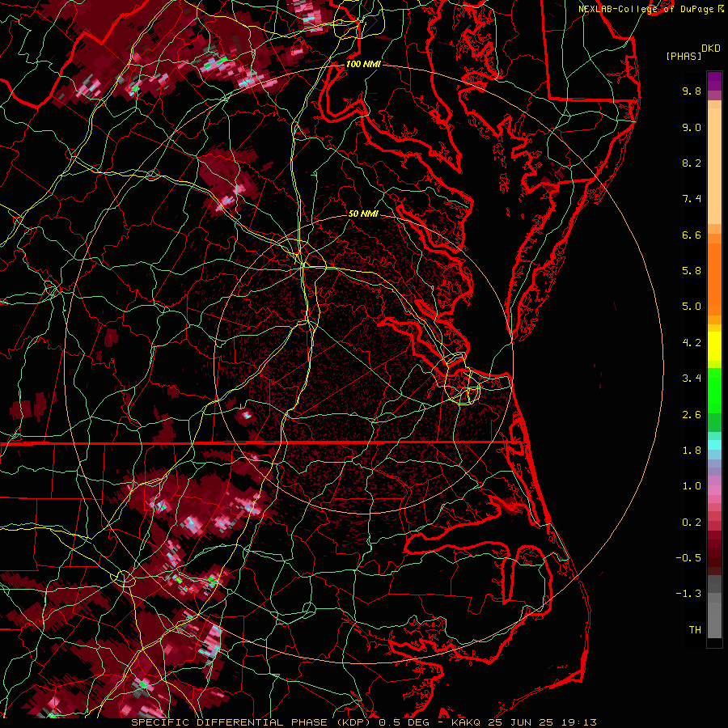Image resolution: width=728 pixels, height=728 pixels.
Task: Click the -0.5 scale value
Action: coord(688,558)
